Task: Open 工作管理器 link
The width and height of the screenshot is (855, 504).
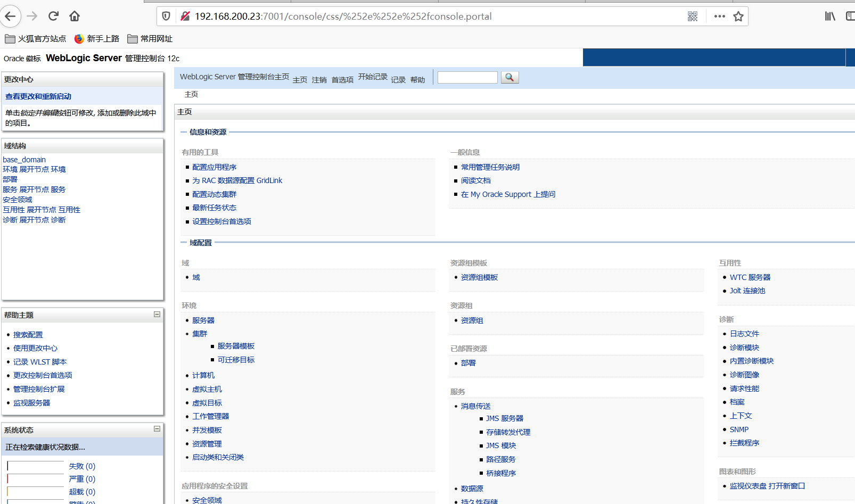Action: (x=211, y=416)
